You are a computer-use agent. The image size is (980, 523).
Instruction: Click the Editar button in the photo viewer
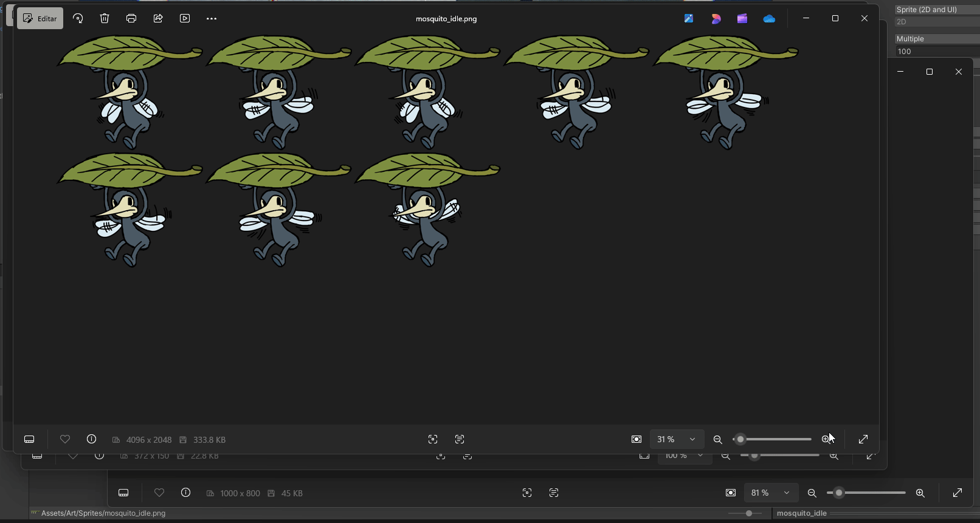(40, 18)
